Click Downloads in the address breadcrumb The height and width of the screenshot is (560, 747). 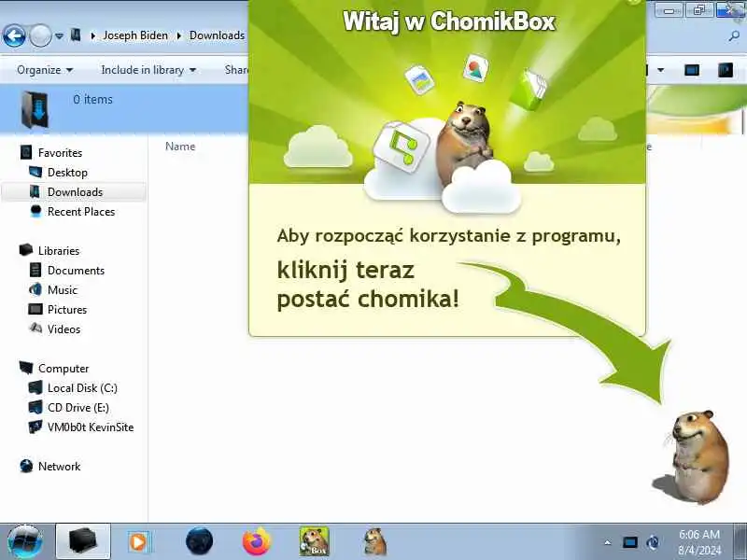[x=217, y=35]
